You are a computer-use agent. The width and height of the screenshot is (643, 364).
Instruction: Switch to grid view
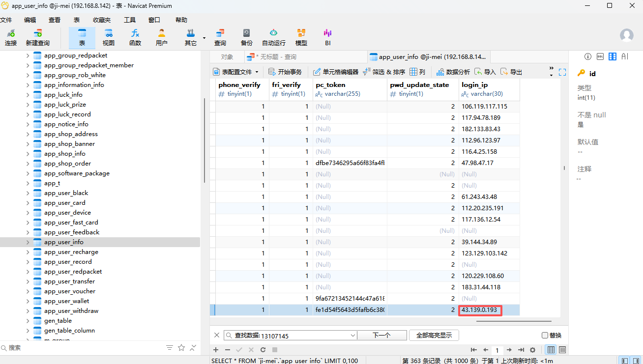click(551, 350)
